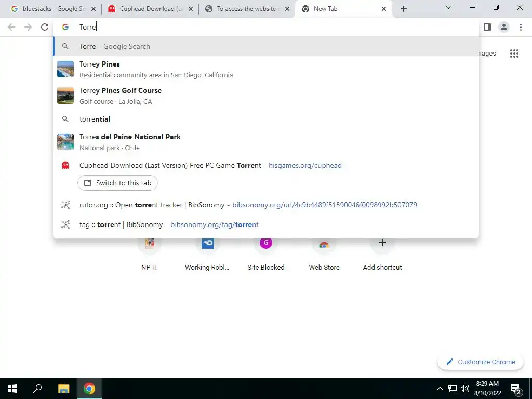Select the 'torrential' search suggestion
Screen dimensions: 532x399
(x=266, y=119)
